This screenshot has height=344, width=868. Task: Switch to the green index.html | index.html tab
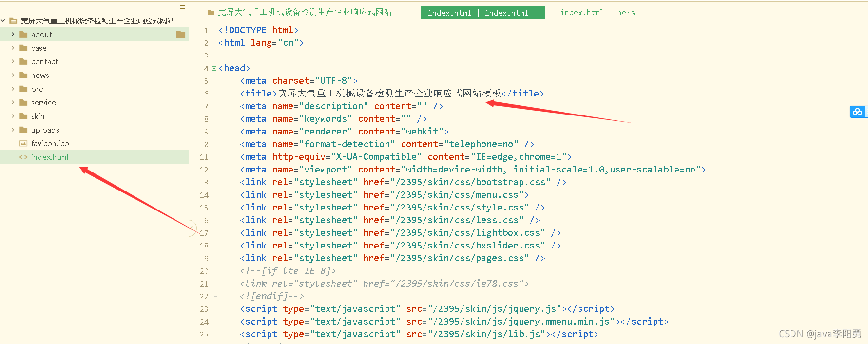coord(482,13)
